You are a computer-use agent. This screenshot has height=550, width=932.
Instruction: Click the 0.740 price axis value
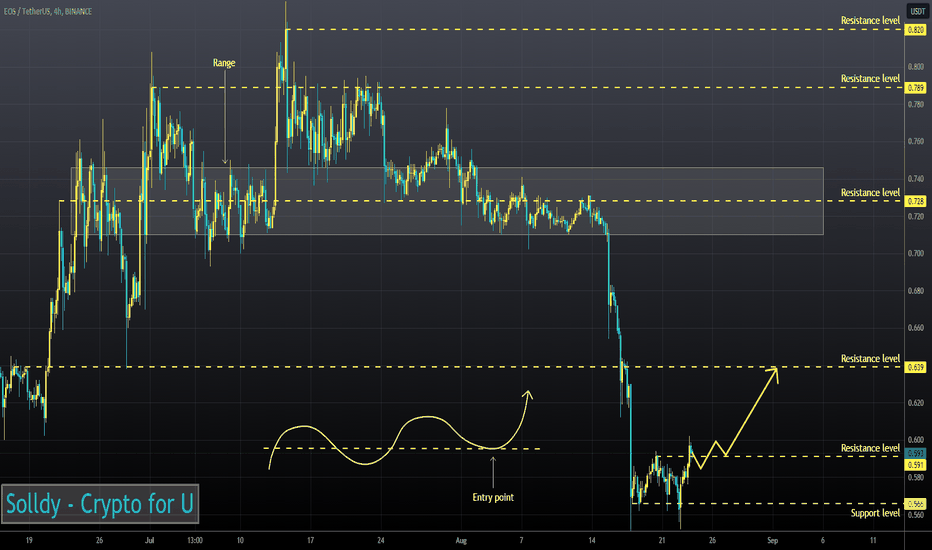click(x=915, y=178)
